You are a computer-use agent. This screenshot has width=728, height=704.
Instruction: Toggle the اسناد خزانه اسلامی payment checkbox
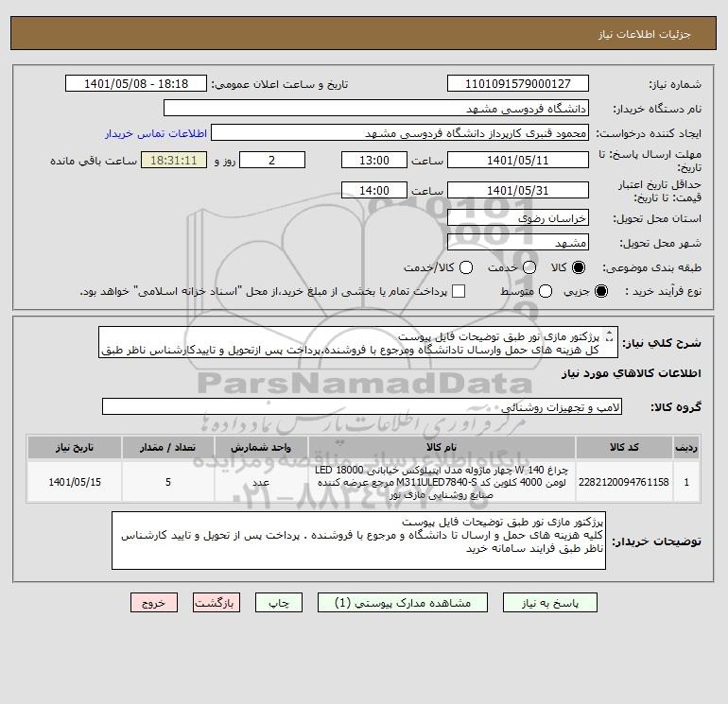[x=459, y=291]
